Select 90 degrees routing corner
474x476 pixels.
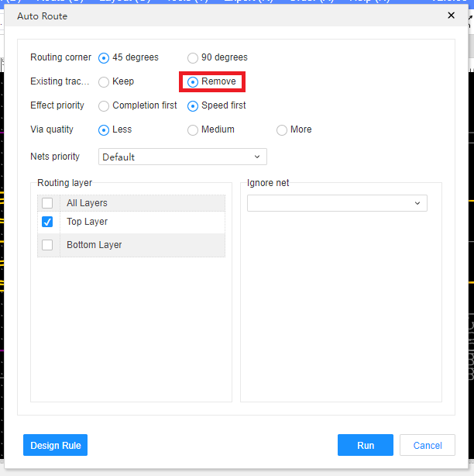193,57
